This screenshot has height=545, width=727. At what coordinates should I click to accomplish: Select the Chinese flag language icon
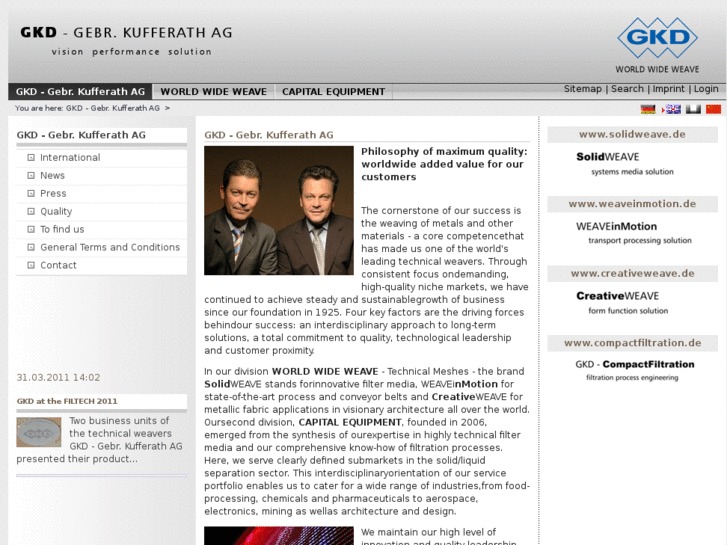click(714, 109)
